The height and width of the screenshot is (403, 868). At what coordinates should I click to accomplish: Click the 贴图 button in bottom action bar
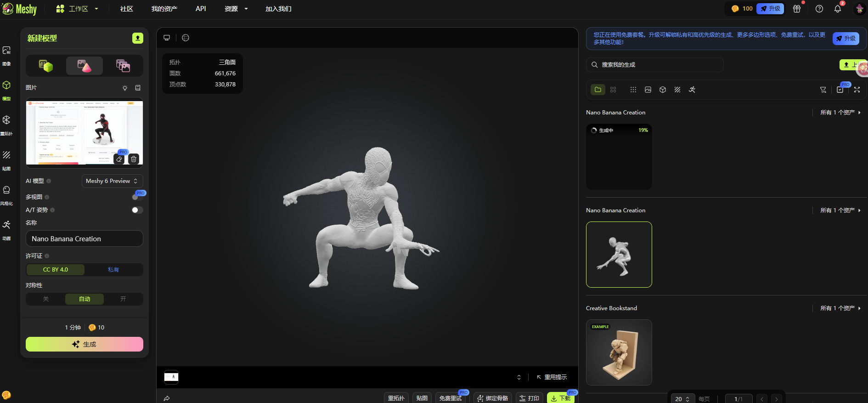(422, 398)
